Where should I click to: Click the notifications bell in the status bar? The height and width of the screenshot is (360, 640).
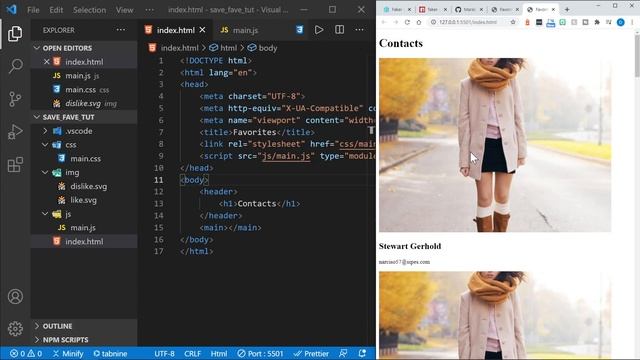click(x=362, y=353)
